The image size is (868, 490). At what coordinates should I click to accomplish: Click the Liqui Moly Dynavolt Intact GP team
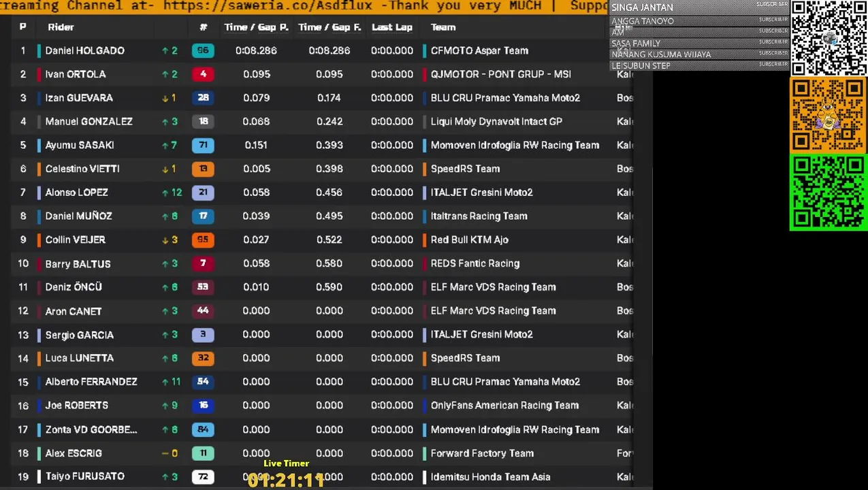[x=496, y=121]
